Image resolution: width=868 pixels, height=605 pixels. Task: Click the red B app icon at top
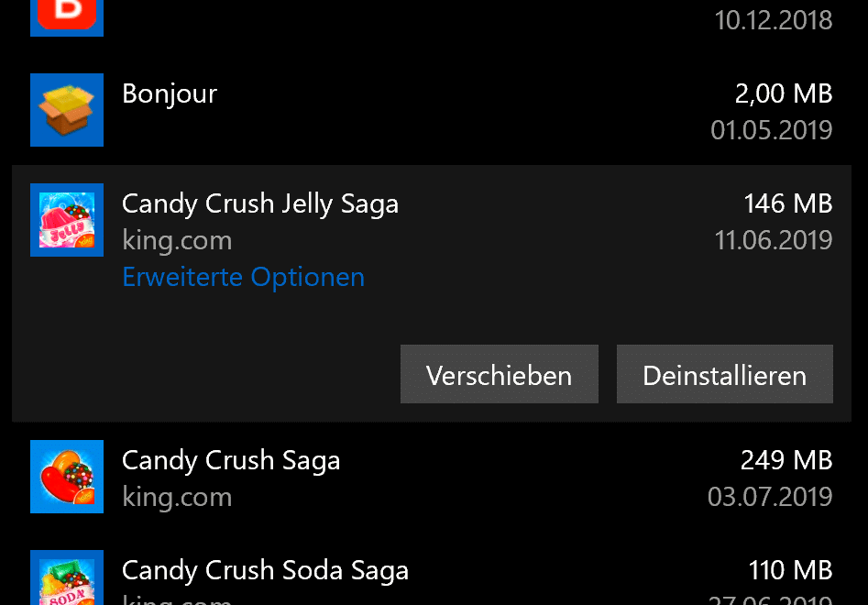click(67, 17)
